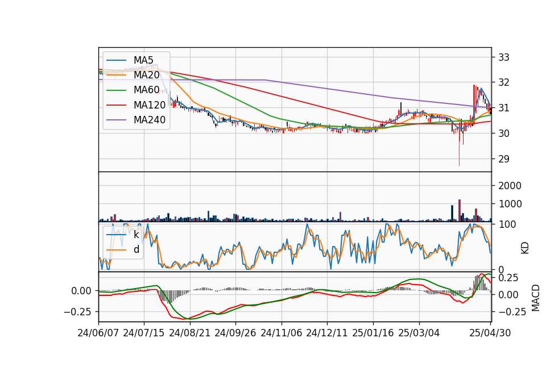The image size is (546, 392).
Task: Click the price axis value 31
Action: pyautogui.click(x=504, y=108)
